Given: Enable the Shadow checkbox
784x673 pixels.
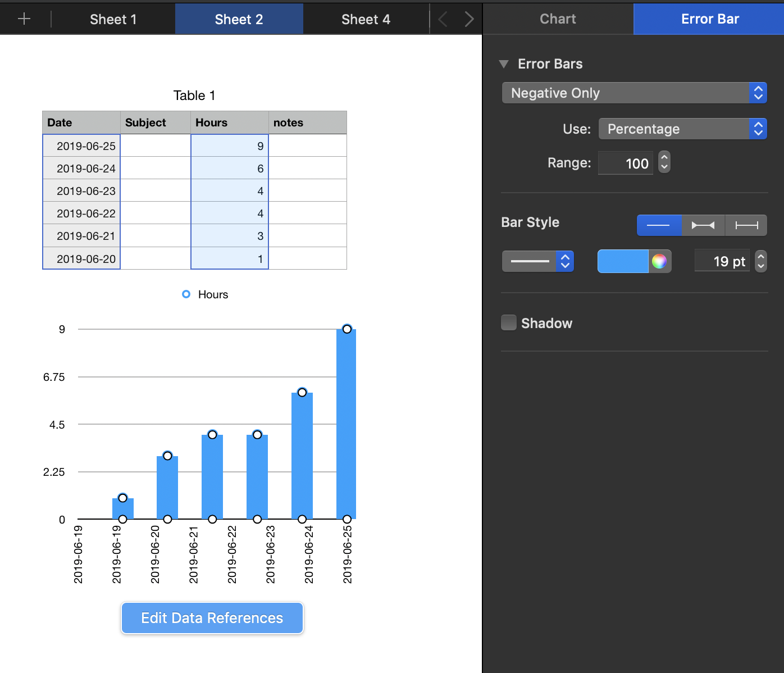Looking at the screenshot, I should (x=509, y=323).
